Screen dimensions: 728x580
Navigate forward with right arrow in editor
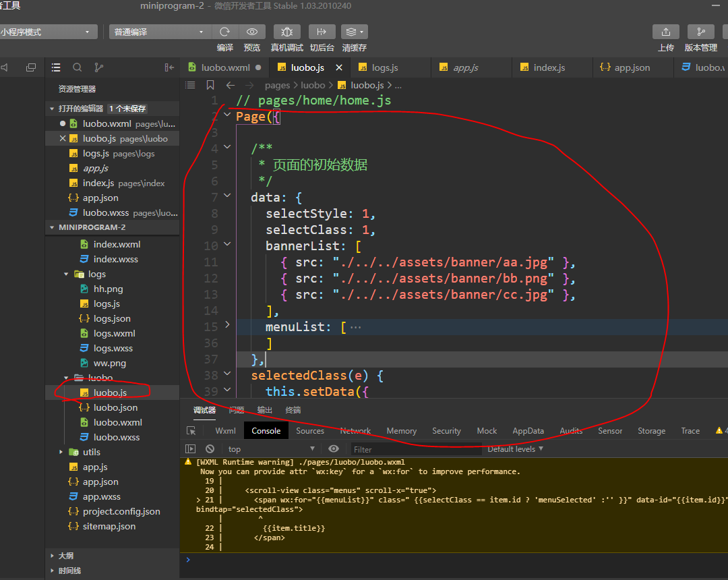coord(249,85)
